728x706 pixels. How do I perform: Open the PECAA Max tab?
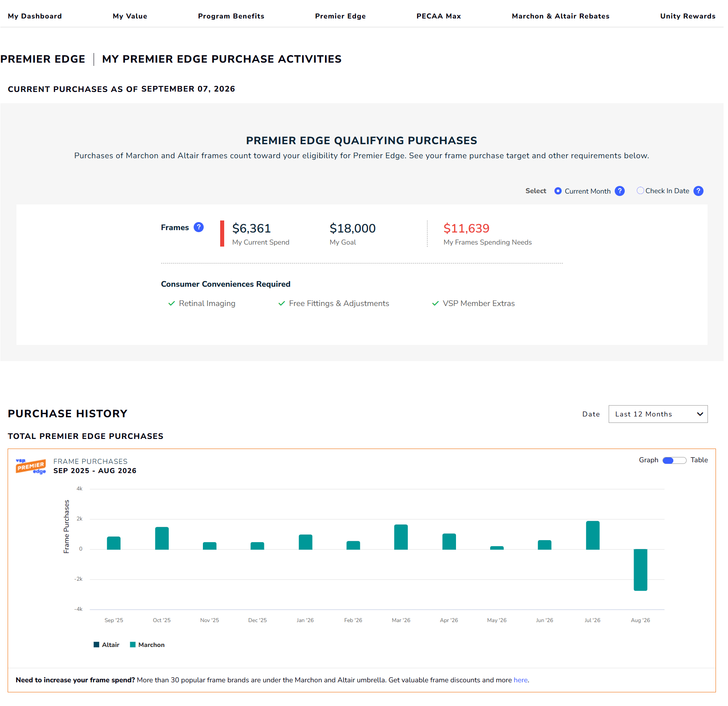439,16
